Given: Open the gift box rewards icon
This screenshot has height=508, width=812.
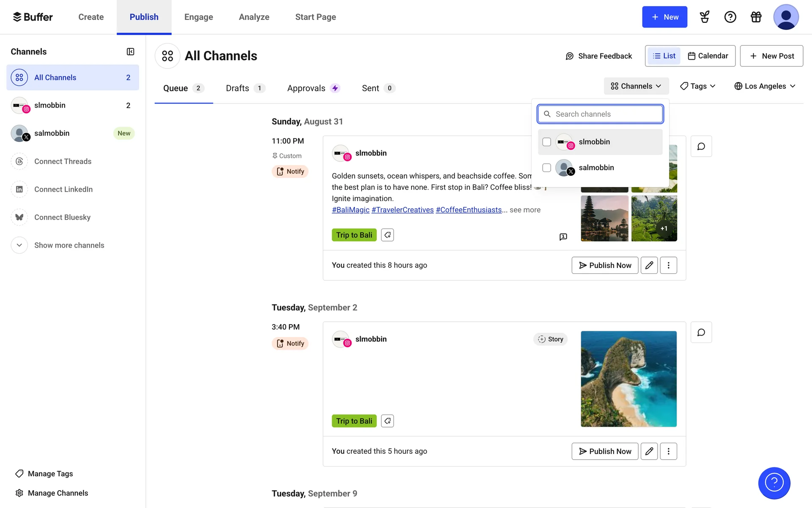Looking at the screenshot, I should [756, 17].
